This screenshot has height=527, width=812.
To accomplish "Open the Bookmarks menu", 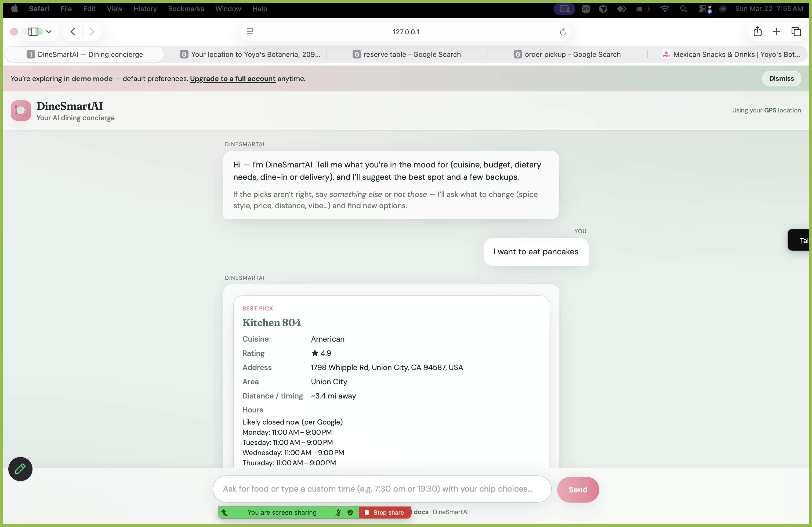I will [186, 9].
